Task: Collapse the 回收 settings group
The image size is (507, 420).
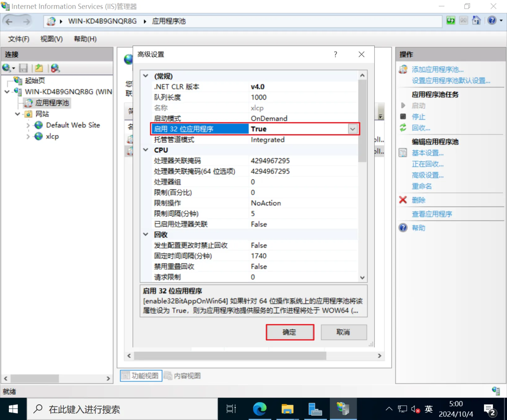Action: tap(146, 234)
